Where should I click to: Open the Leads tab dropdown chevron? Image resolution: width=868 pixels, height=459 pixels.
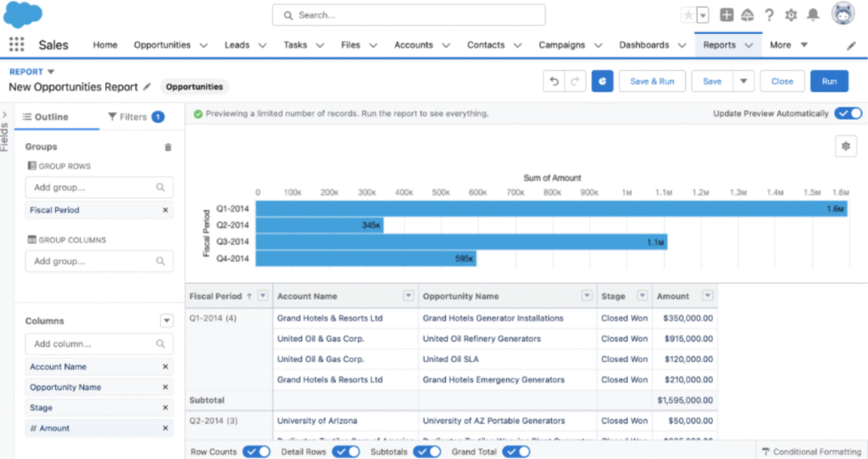(263, 46)
